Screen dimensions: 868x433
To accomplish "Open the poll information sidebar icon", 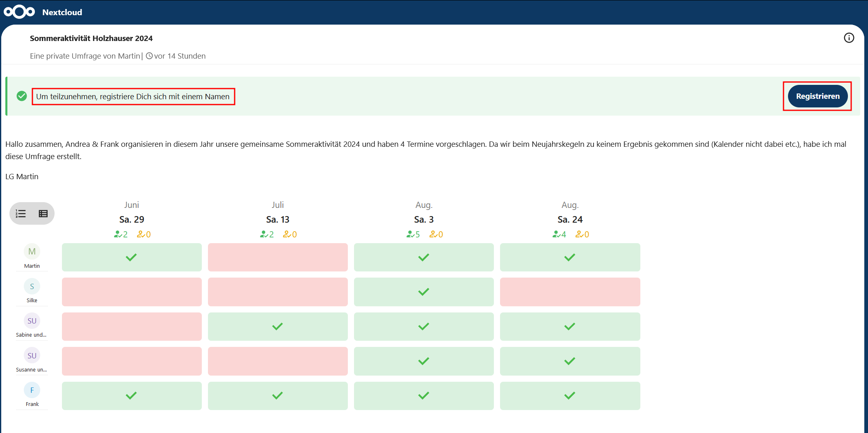I will 849,38.
